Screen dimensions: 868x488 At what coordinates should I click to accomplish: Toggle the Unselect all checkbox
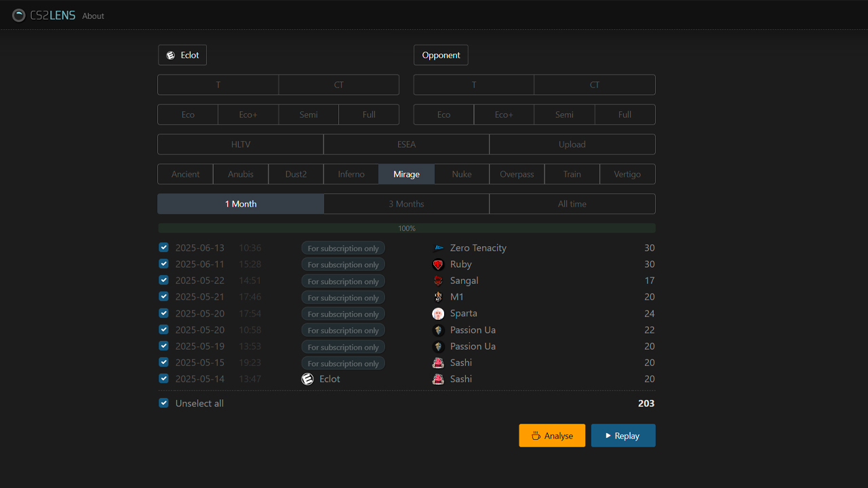pos(163,403)
